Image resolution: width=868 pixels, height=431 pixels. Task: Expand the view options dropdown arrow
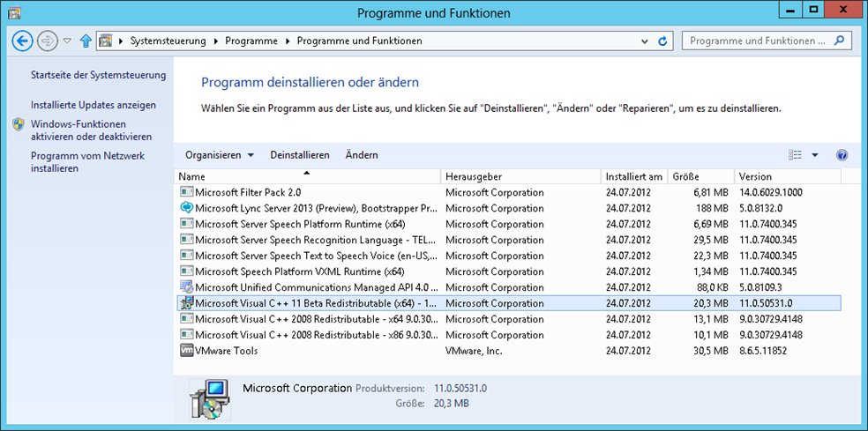click(x=815, y=155)
